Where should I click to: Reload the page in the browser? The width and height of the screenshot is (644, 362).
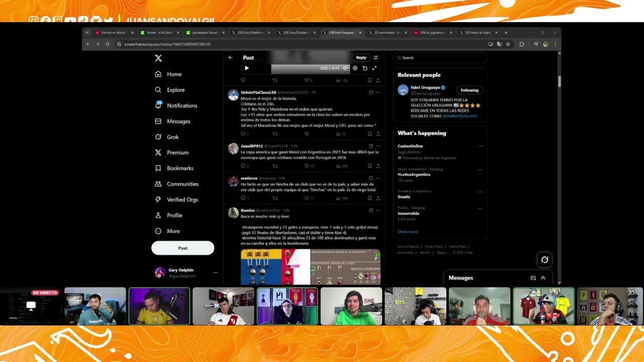coord(107,44)
